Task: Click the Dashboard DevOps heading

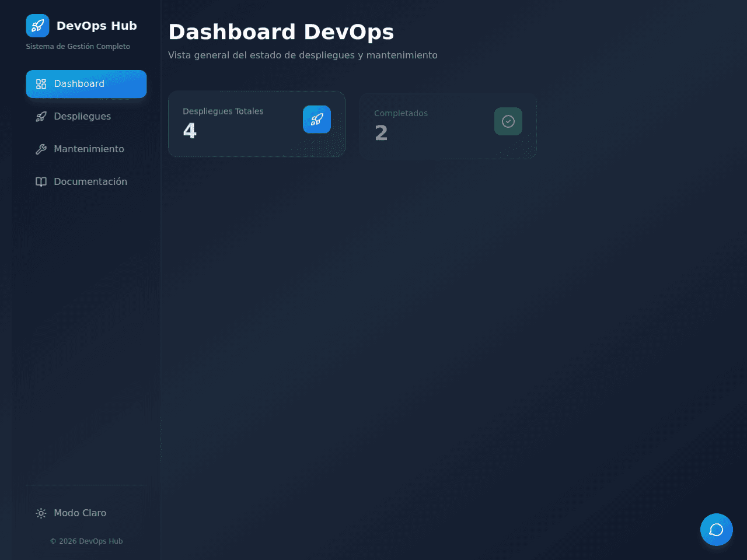Action: [281, 32]
